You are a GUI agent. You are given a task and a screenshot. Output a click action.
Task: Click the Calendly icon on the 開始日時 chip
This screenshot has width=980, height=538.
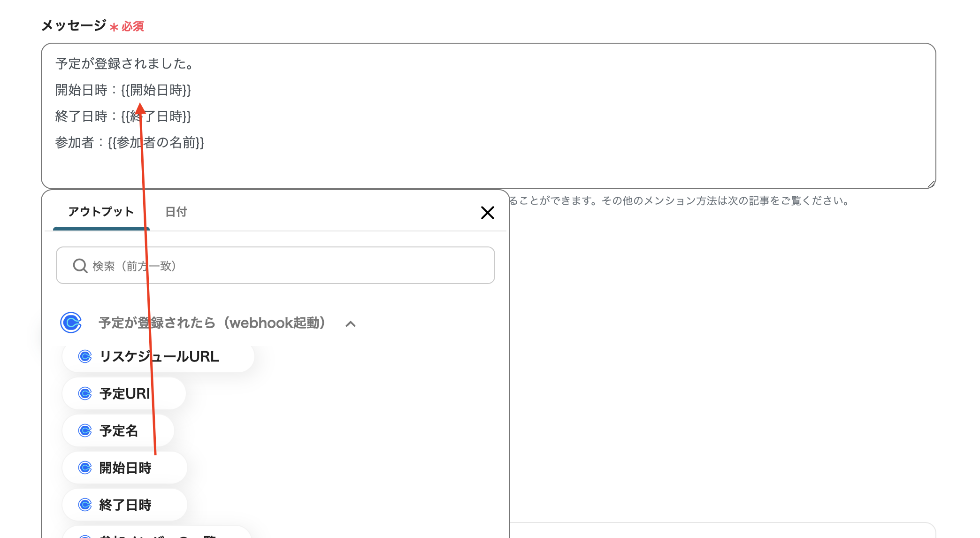click(85, 468)
